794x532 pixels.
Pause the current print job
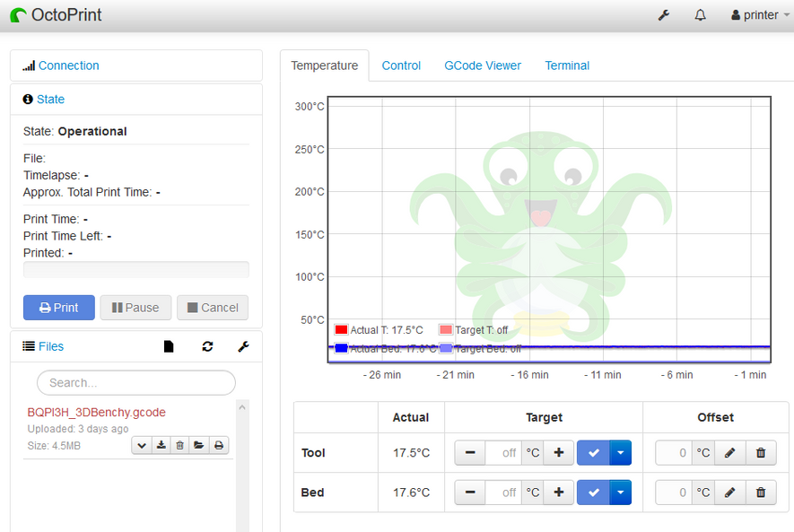pos(135,307)
